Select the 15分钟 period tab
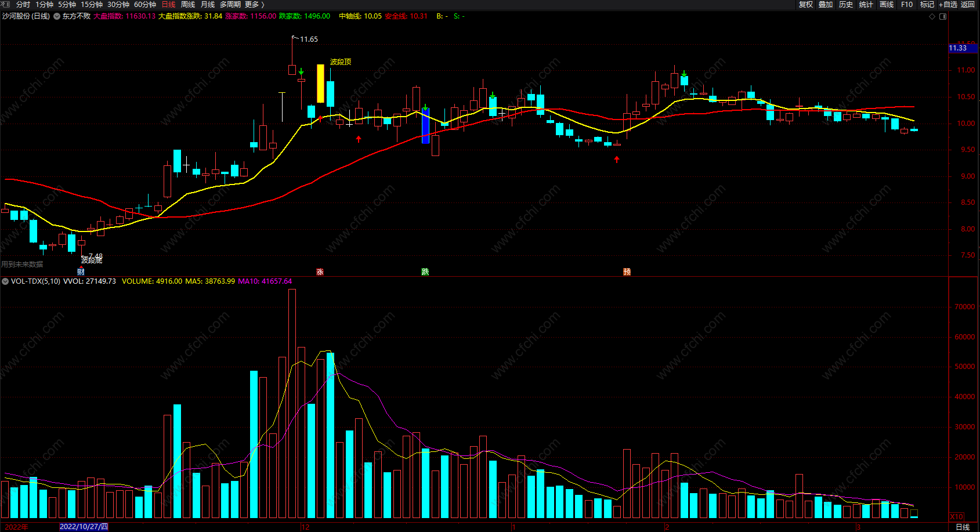The image size is (980, 532). (x=92, y=5)
